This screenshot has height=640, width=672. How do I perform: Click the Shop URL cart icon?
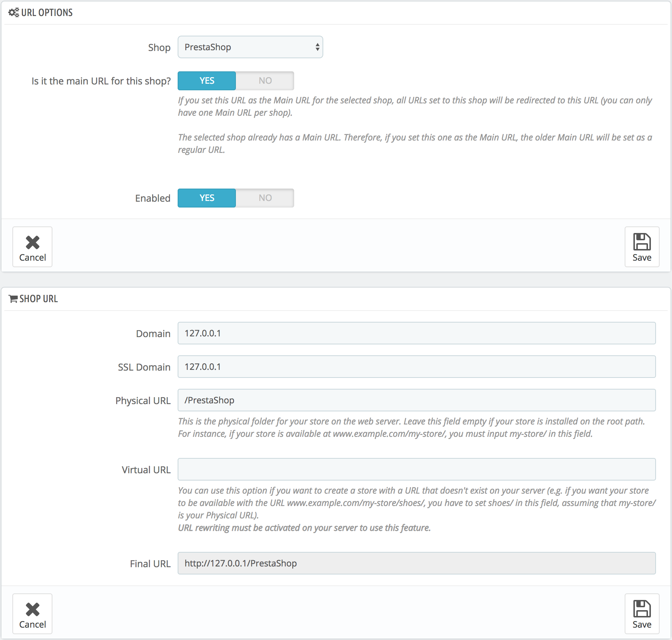13,299
